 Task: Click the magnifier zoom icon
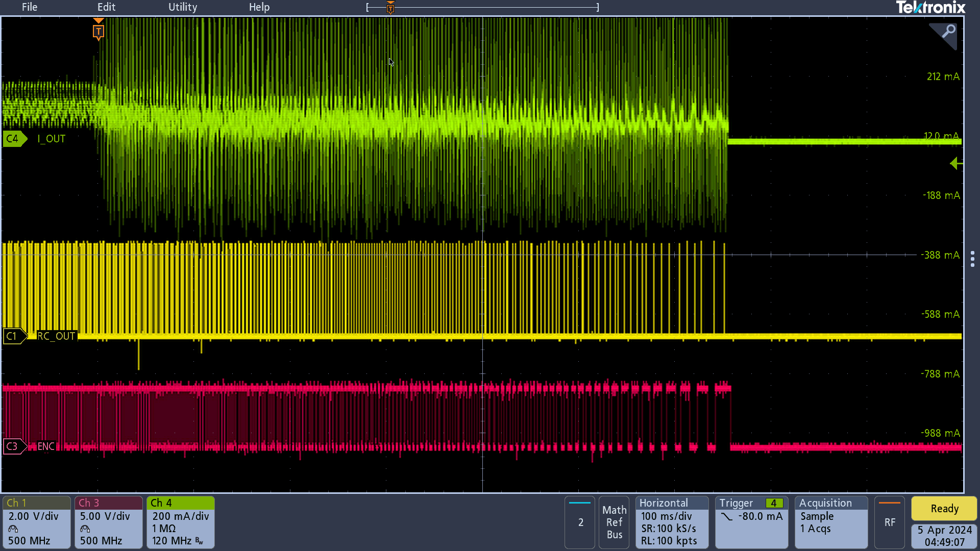[948, 32]
